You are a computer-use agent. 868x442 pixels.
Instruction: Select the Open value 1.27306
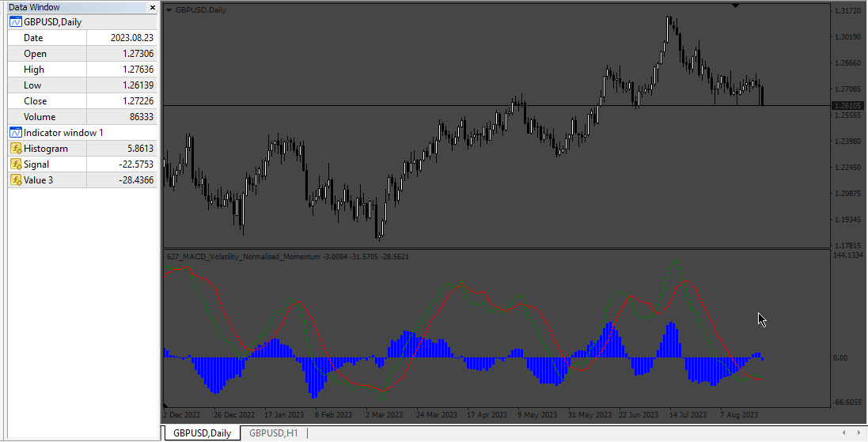138,54
